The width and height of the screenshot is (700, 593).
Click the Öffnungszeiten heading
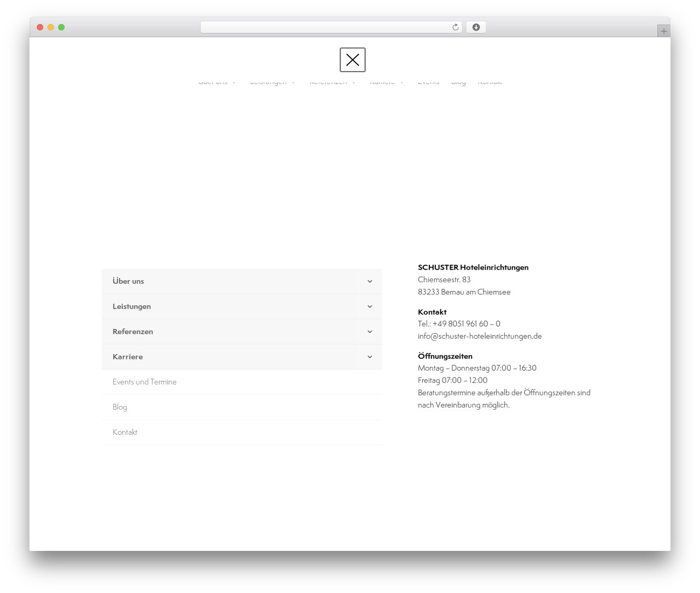pos(445,356)
